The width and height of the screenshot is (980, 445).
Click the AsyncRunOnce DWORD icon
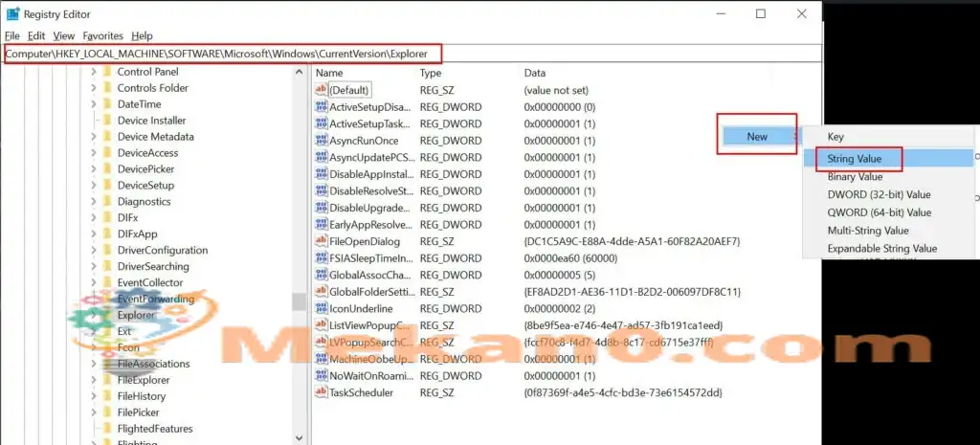coord(322,141)
